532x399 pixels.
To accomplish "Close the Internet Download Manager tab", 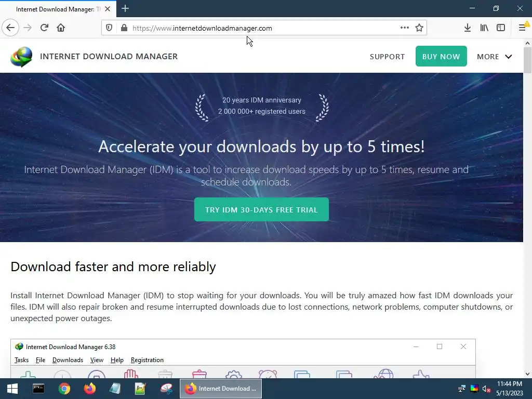I will coord(108,9).
